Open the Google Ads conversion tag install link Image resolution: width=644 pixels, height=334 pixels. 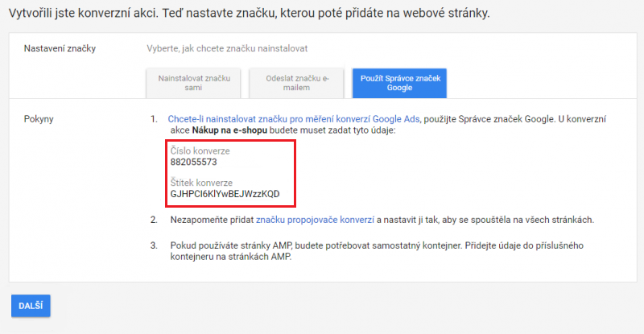pos(295,119)
